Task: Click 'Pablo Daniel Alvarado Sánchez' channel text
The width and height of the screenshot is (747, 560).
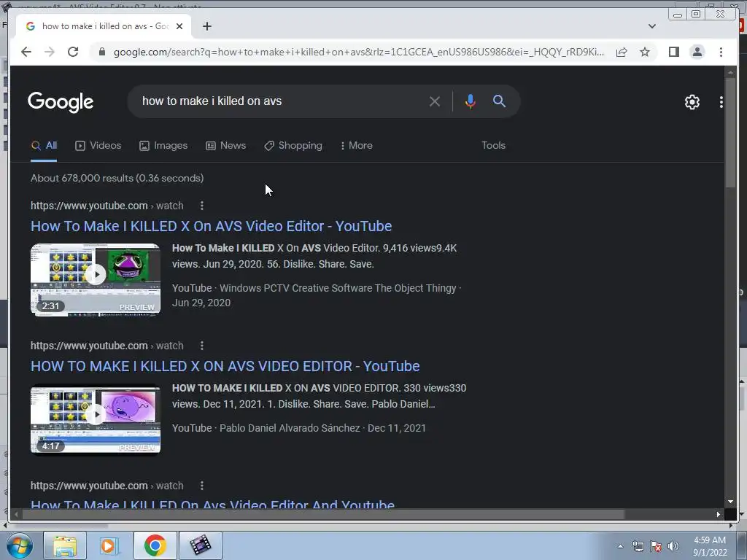Action: tap(290, 428)
